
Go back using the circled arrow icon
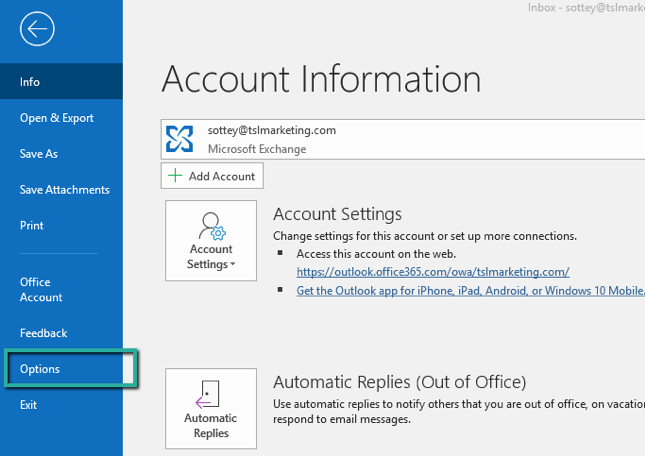coord(37,29)
